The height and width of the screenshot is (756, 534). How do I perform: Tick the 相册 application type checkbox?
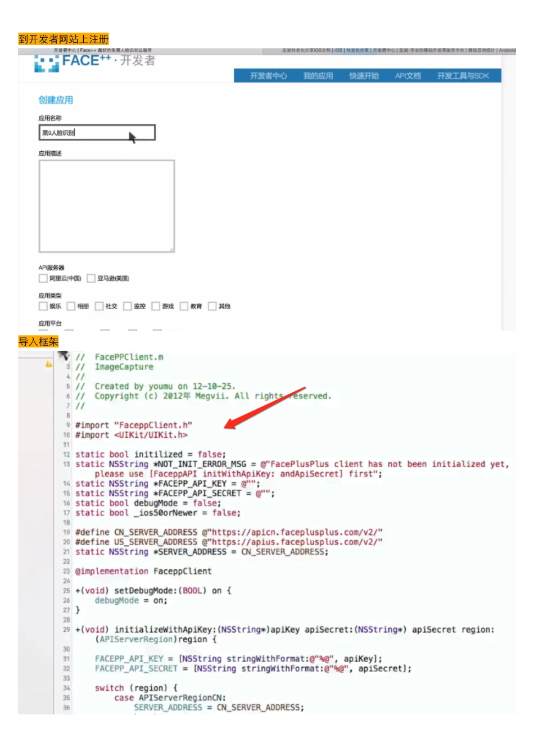point(71,306)
